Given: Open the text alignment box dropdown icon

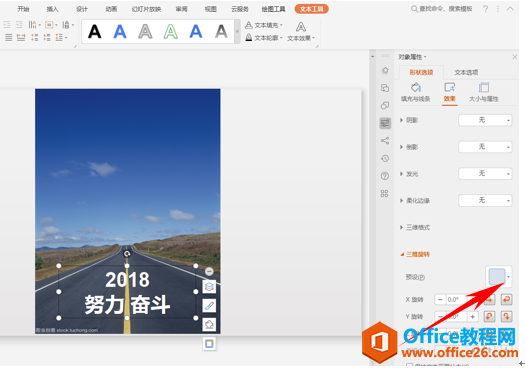Looking at the screenshot, I should pos(51,24).
